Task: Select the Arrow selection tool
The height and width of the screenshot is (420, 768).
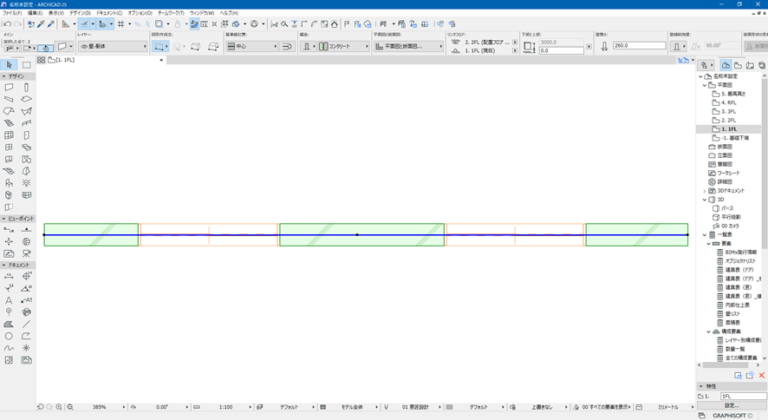Action: (x=9, y=65)
